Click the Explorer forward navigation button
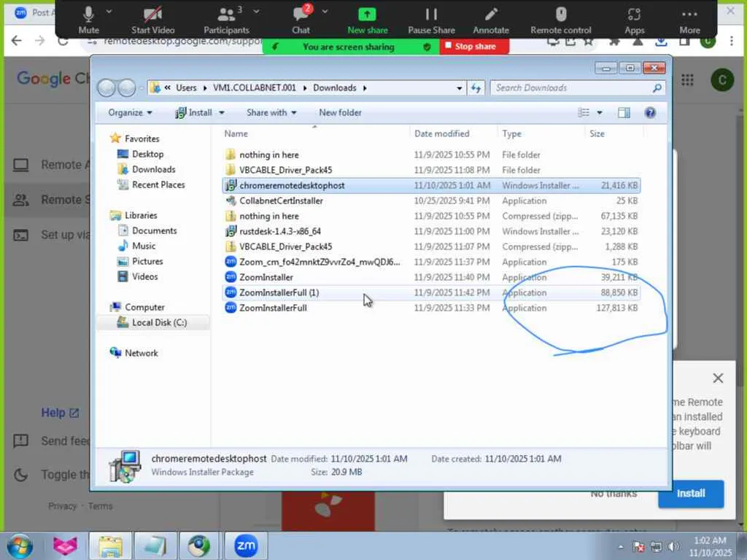This screenshot has height=560, width=747. 127,87
